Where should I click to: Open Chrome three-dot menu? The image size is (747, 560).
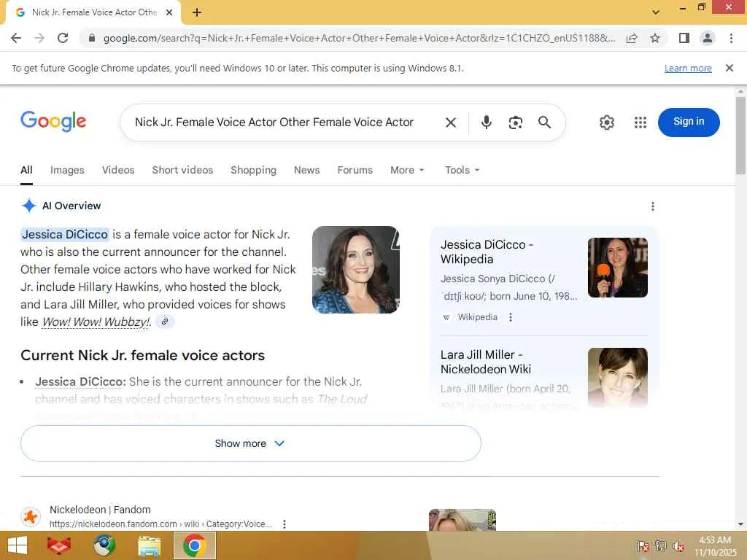[731, 38]
